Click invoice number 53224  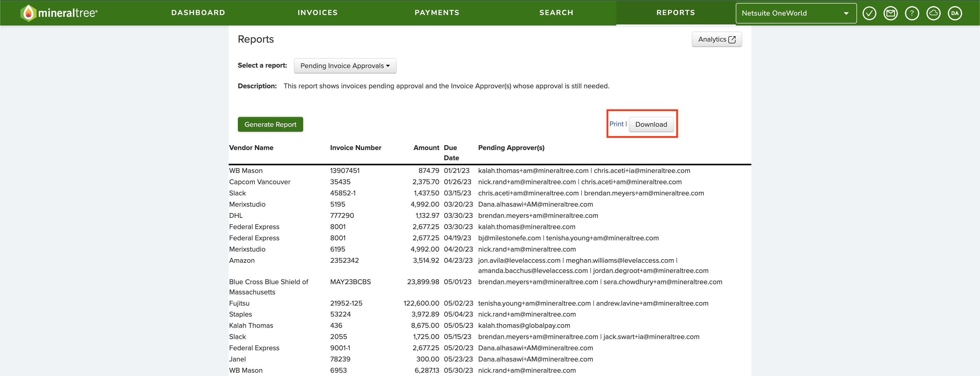click(340, 315)
